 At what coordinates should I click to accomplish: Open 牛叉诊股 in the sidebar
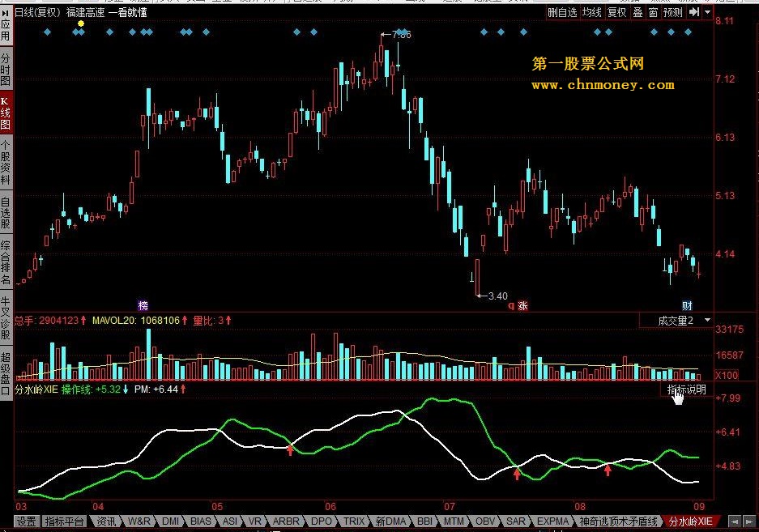(x=6, y=317)
